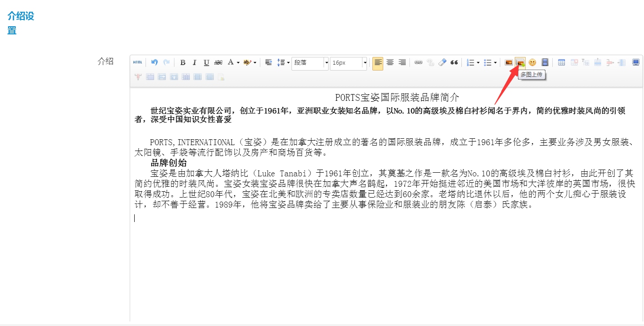Click the bold paragraph starting '世纪宝姿实业有限公司'

point(381,115)
